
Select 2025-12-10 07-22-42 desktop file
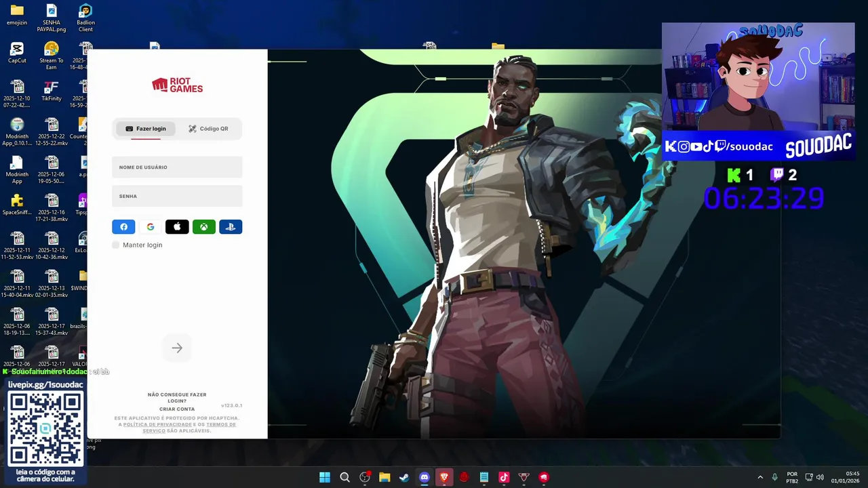pos(17,94)
